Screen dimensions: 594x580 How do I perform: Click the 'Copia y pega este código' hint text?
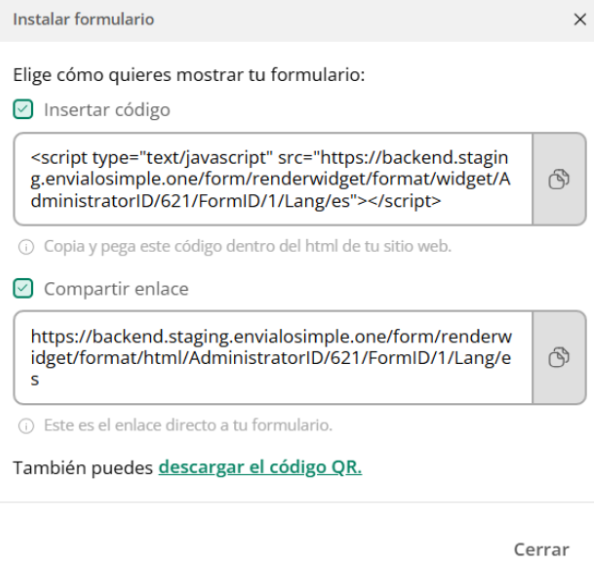point(248,247)
